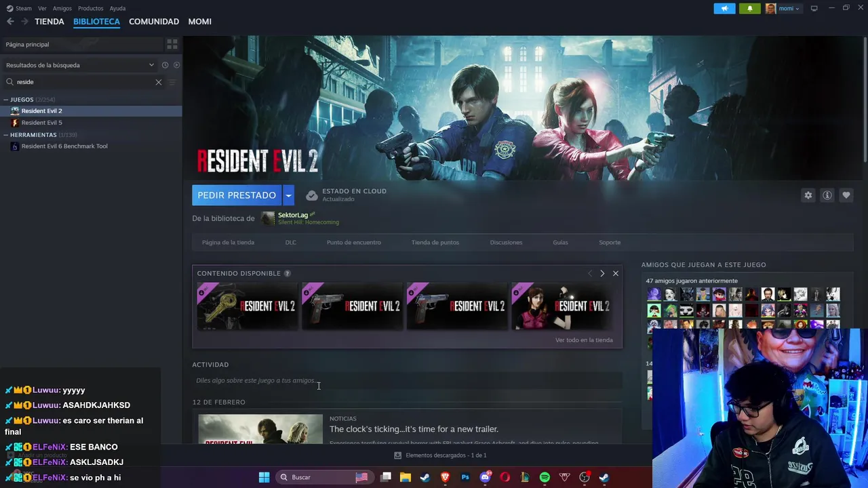
Task: Open OBS Studio from taskbar
Action: tap(585, 477)
